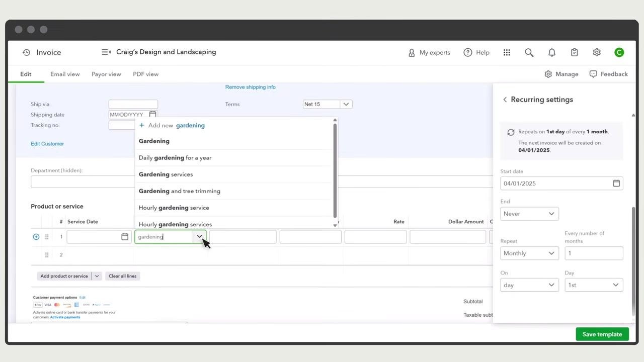Click the Clear all lines button
644x362 pixels.
(x=123, y=276)
